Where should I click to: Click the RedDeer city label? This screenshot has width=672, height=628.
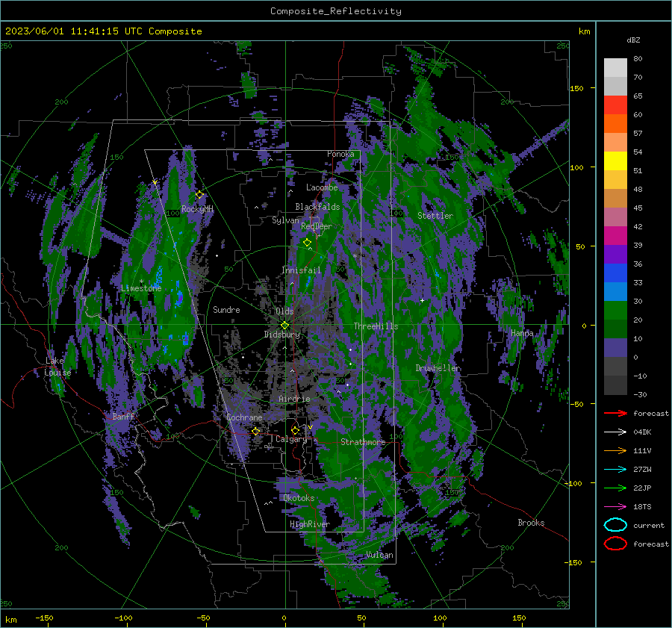(317, 226)
